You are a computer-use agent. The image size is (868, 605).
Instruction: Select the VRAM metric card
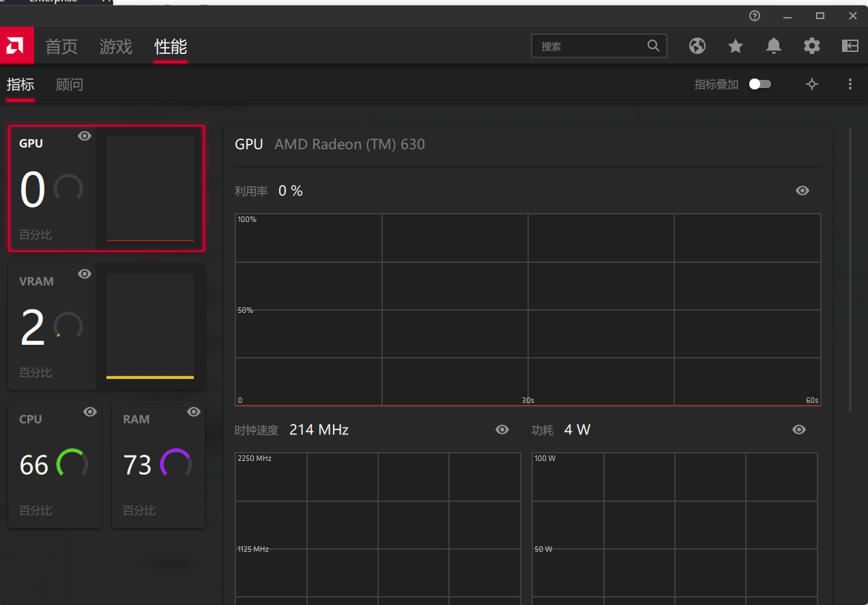click(106, 326)
